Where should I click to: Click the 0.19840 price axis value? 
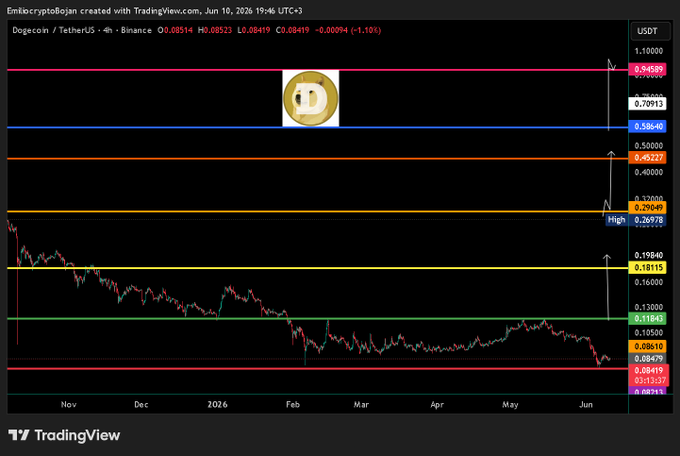click(648, 256)
